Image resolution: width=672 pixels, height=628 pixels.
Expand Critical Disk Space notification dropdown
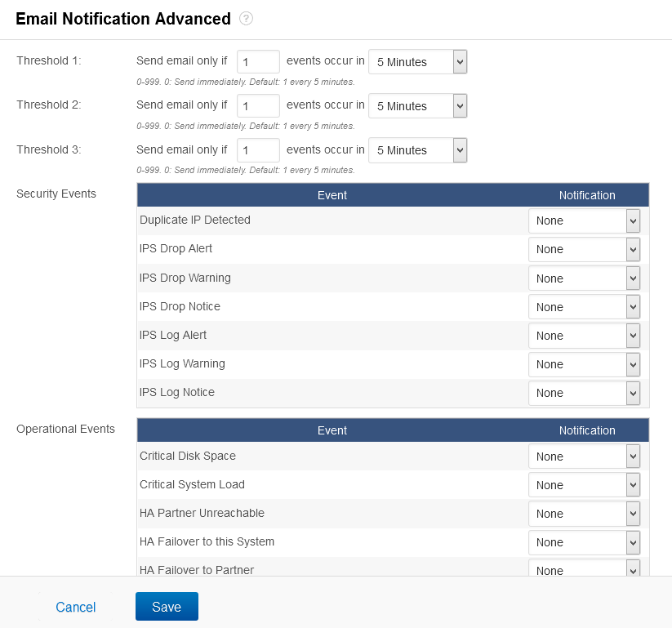click(584, 457)
